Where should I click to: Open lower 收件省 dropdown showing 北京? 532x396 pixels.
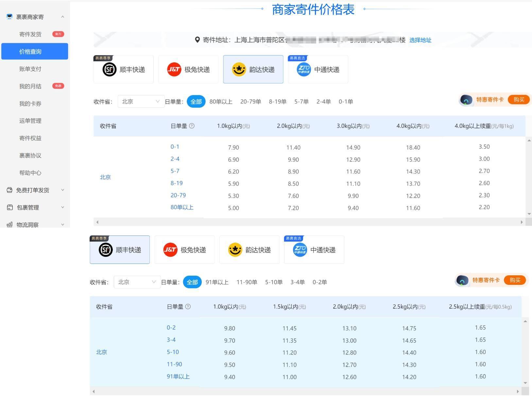137,282
